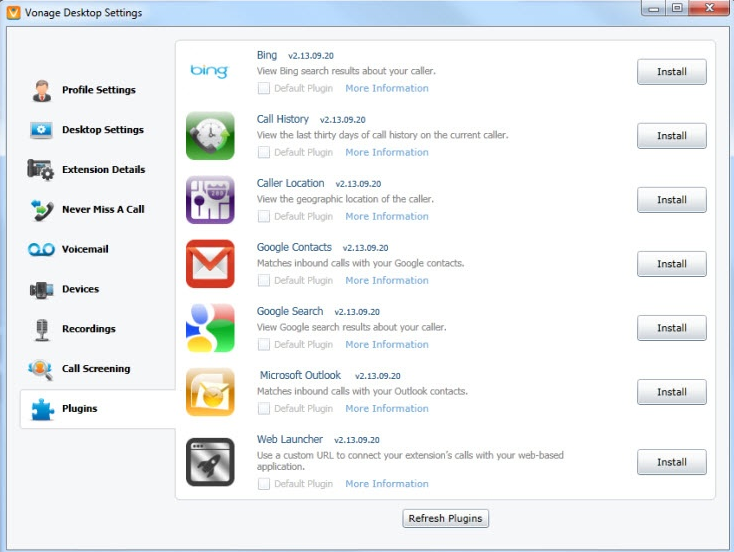Enable Default Plugin for Bing
The height and width of the screenshot is (552, 734).
[x=264, y=88]
